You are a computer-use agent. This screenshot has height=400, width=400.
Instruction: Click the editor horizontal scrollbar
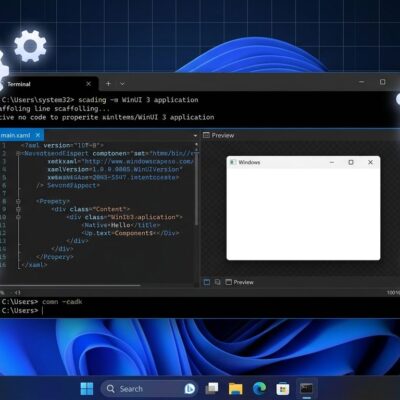70,285
